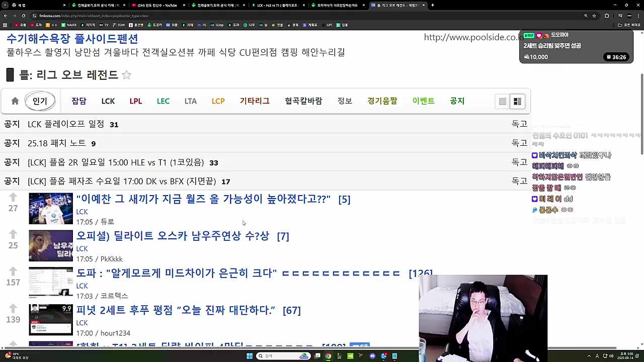Click the Windows taskbar search box
The width and height of the screenshot is (644, 362).
(x=284, y=356)
